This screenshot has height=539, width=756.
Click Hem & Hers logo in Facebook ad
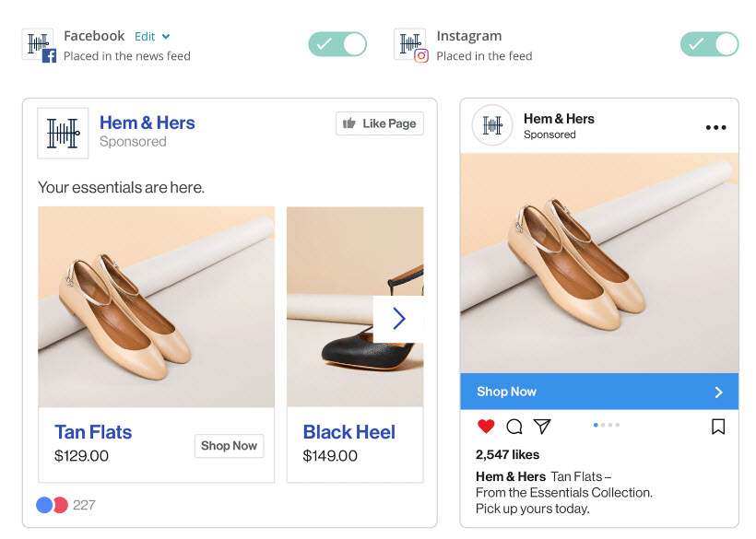[x=63, y=134]
